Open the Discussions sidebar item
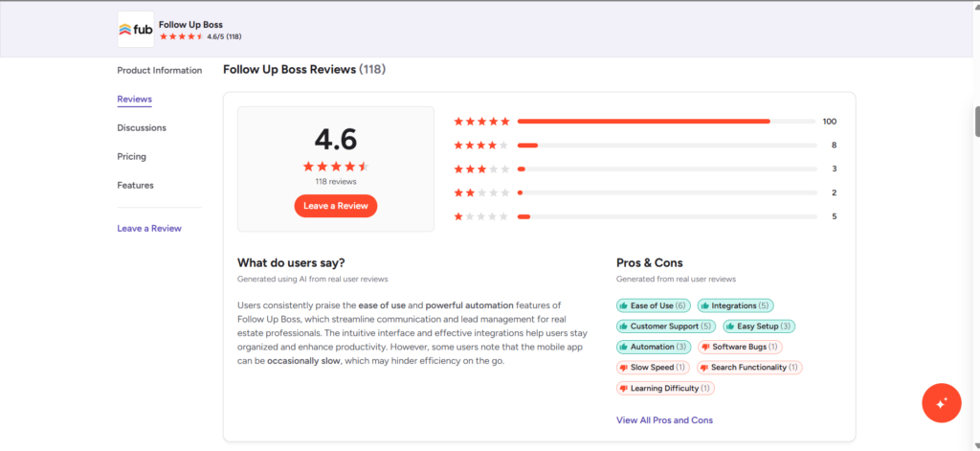Viewport: 980px width, 451px height. click(142, 127)
